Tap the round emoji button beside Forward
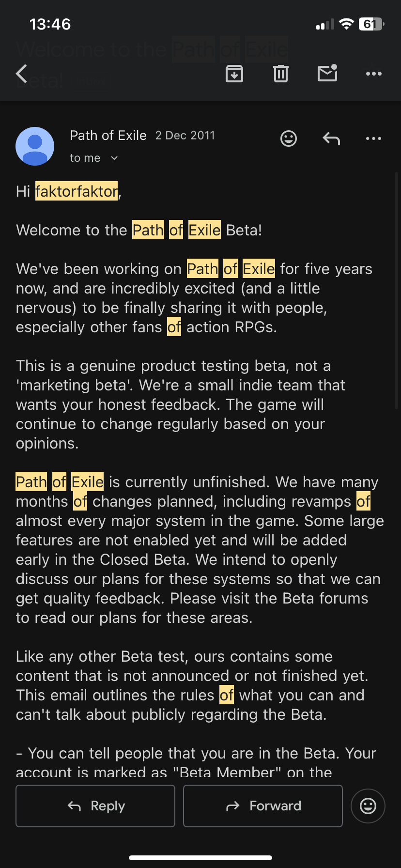 tap(368, 806)
